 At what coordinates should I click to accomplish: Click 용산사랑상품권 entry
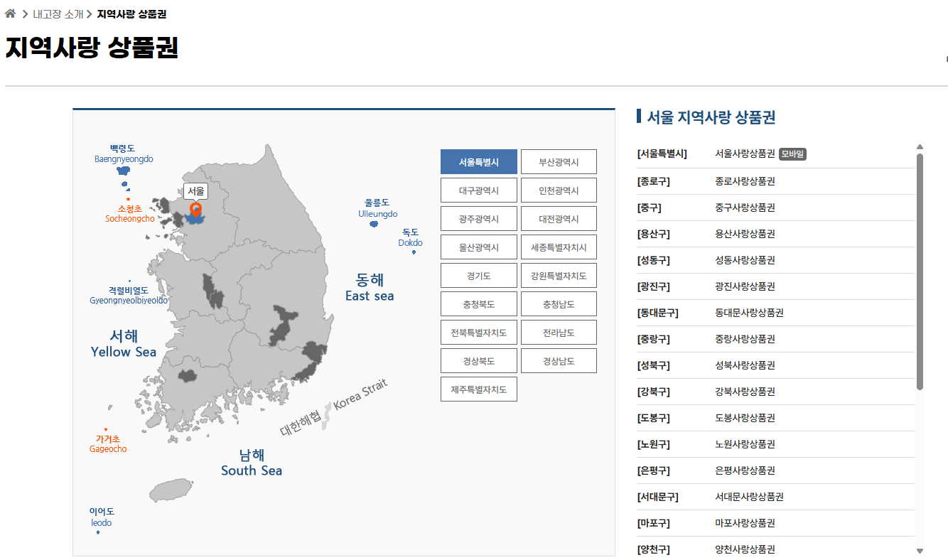click(x=745, y=234)
